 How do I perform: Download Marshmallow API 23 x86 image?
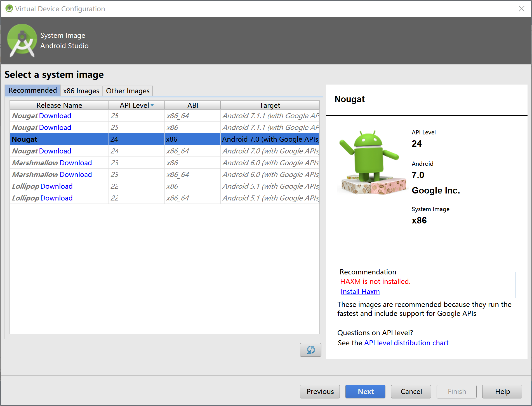coord(76,163)
